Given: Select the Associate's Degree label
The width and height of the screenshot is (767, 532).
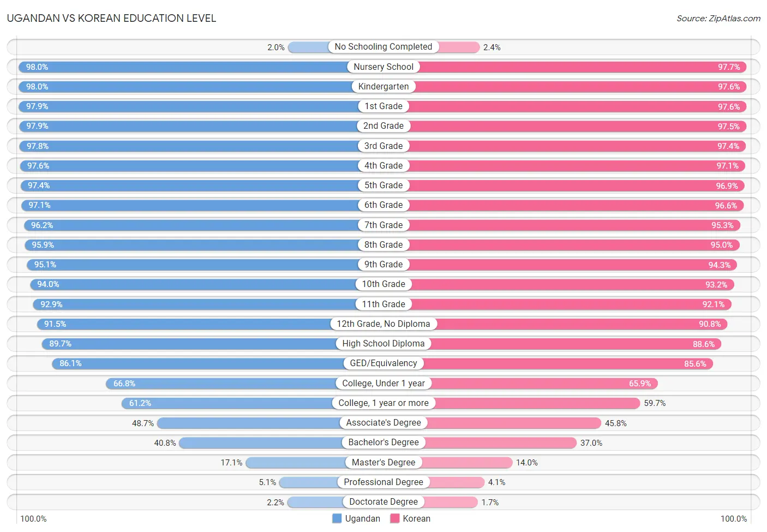Looking at the screenshot, I should coord(383,422).
